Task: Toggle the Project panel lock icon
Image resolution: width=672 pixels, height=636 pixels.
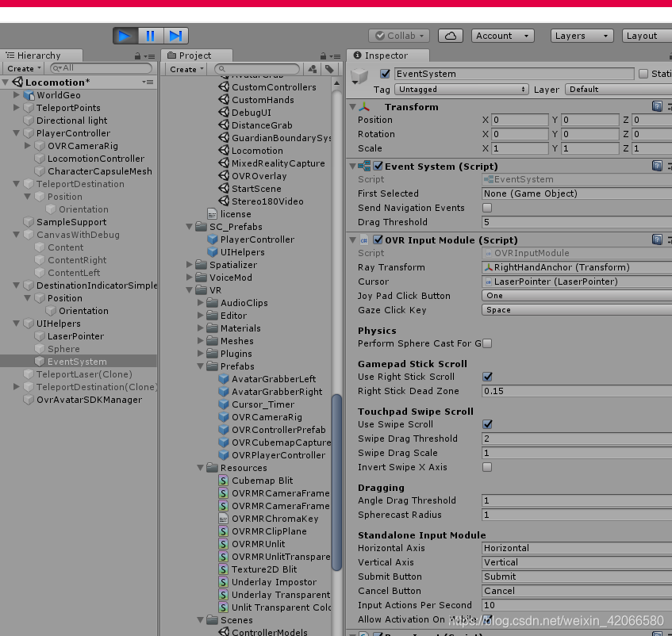Action: click(323, 56)
